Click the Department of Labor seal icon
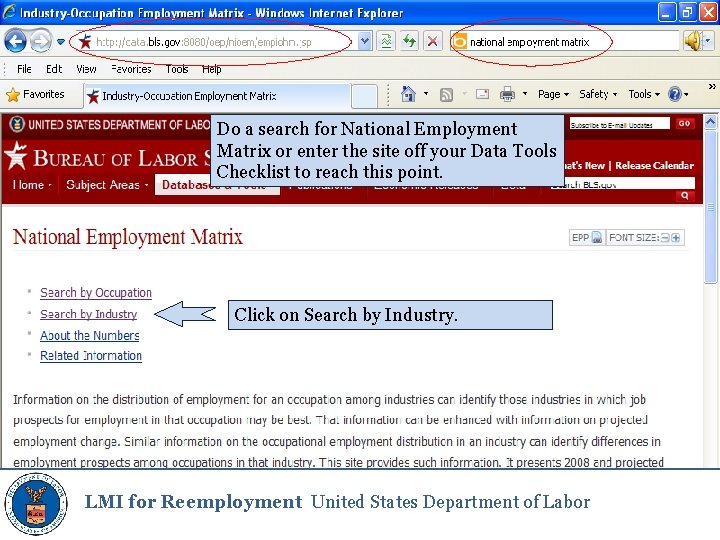The width and height of the screenshot is (720, 540). pos(17,124)
